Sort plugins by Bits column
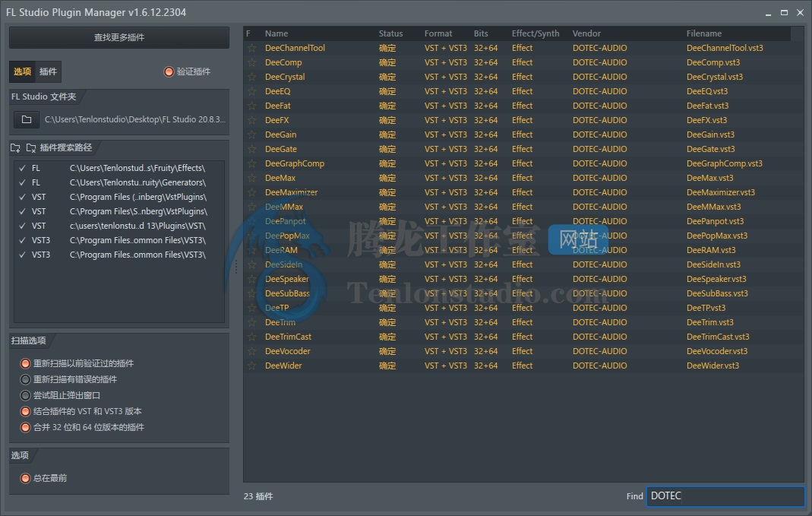This screenshot has height=516, width=812. 481,33
